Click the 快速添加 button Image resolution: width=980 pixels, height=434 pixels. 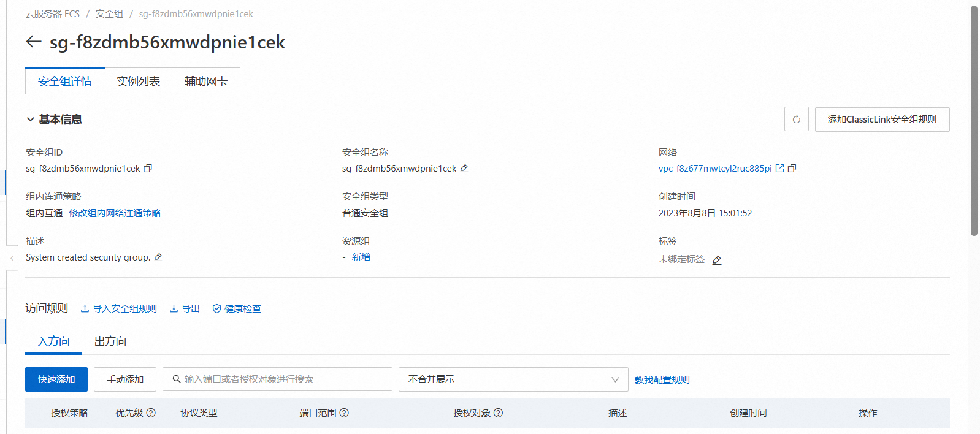(56, 379)
